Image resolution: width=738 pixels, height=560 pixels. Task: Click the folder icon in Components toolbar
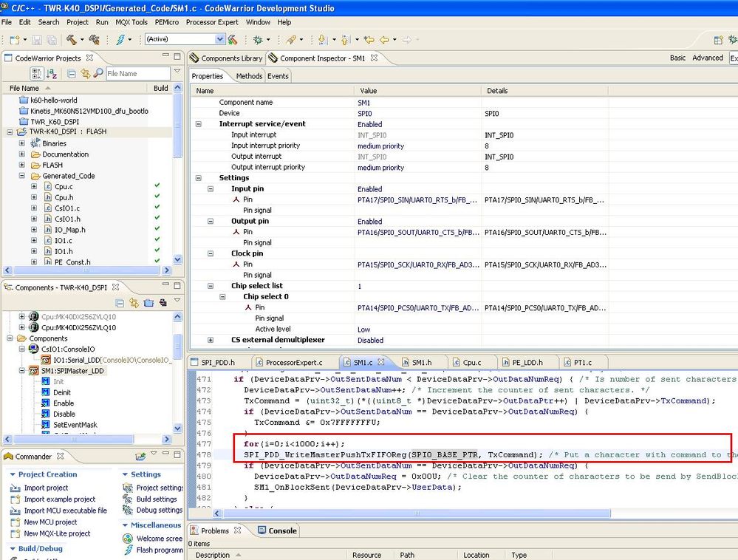(x=148, y=303)
